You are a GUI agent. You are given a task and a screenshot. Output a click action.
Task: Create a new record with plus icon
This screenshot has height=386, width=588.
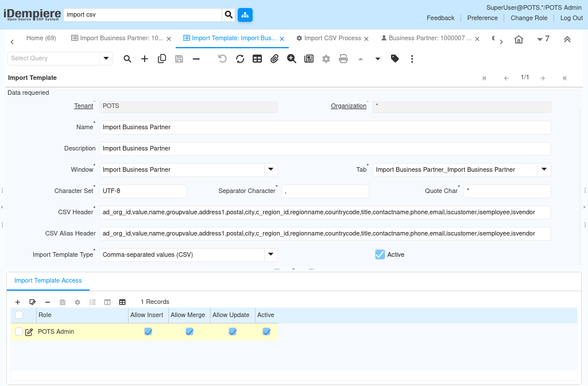coord(144,59)
